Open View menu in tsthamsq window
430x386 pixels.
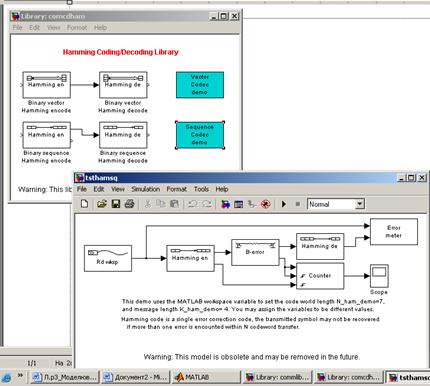118,189
